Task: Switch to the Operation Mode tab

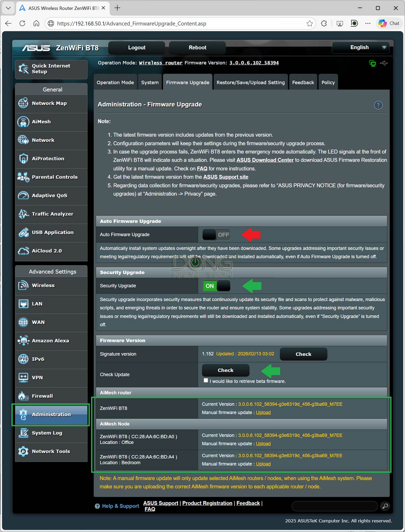Action: 115,82
